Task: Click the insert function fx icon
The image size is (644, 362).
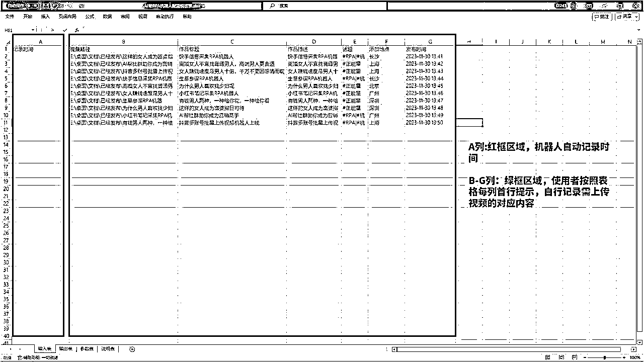Action: 76,30
